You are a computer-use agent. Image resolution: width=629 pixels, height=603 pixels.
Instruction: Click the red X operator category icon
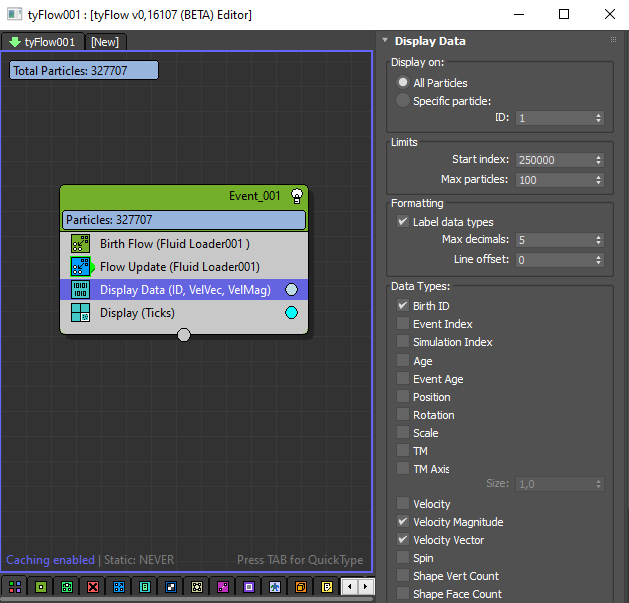pos(93,587)
